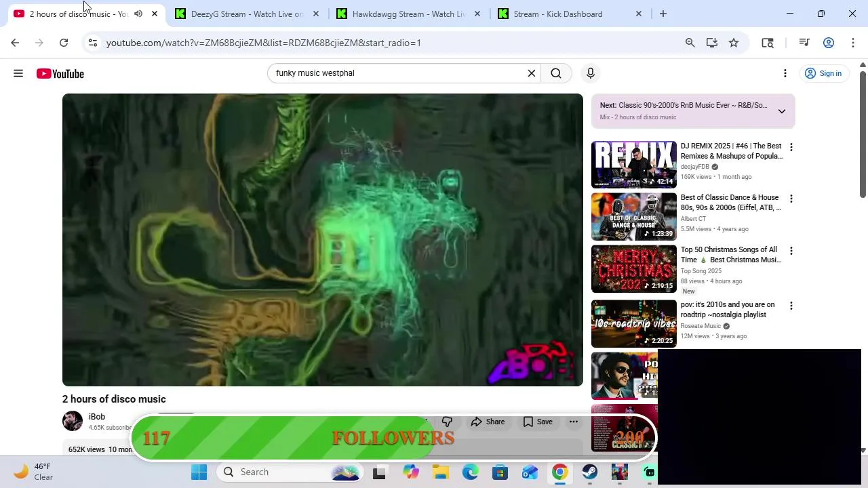The image size is (868, 488).
Task: Open options for Best of Classic Dance video
Action: (x=791, y=199)
